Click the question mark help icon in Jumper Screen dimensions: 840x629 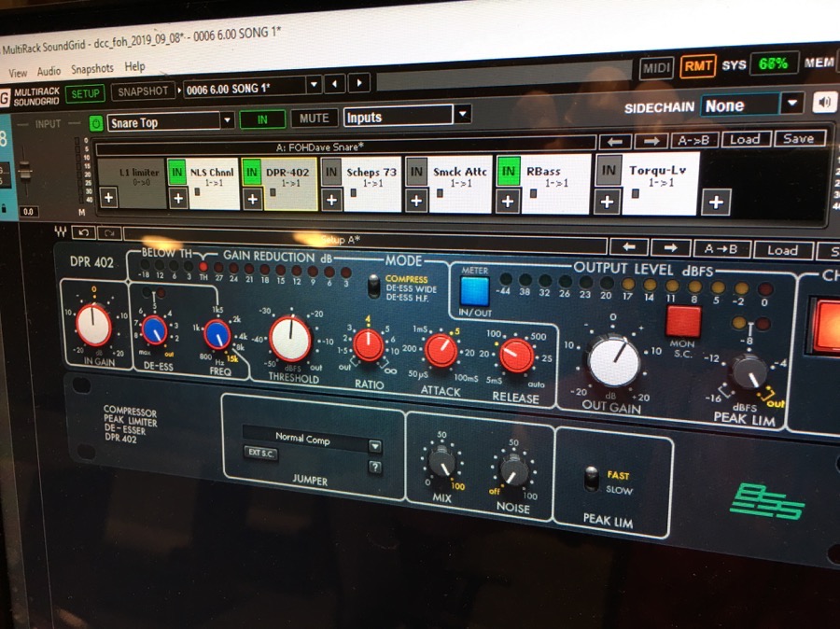pos(375,468)
